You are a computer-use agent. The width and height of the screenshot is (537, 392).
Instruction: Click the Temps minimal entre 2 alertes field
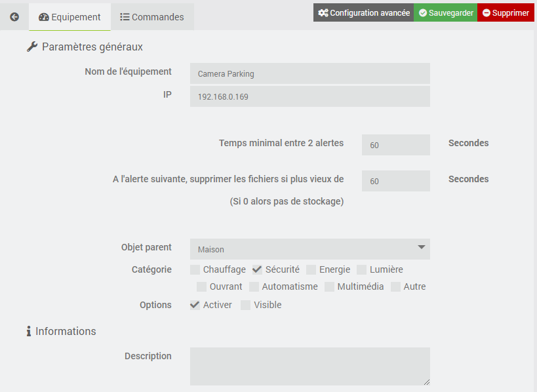[x=395, y=145]
